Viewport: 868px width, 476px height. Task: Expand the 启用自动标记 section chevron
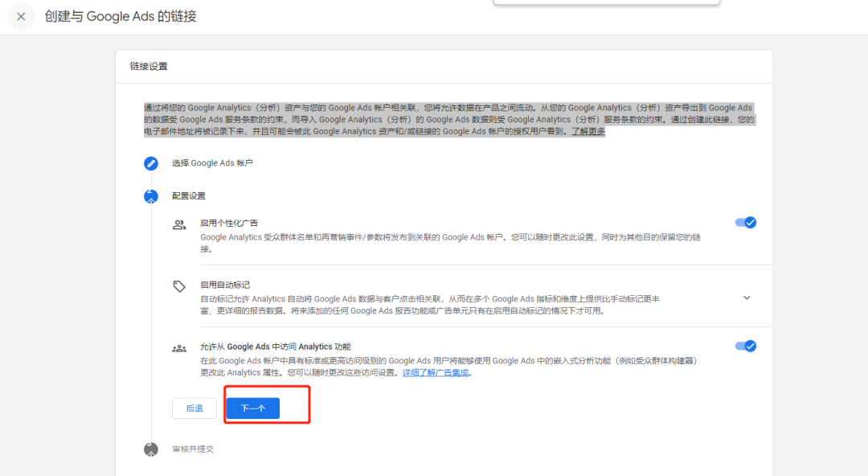click(x=747, y=297)
